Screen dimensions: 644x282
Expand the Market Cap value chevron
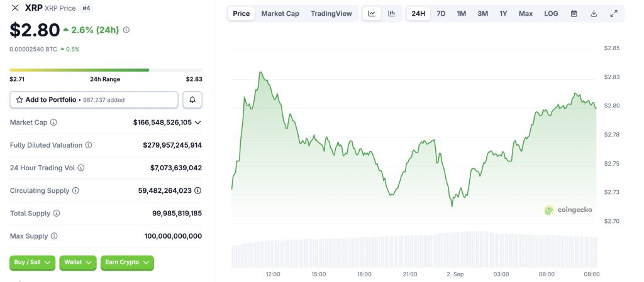coord(198,122)
